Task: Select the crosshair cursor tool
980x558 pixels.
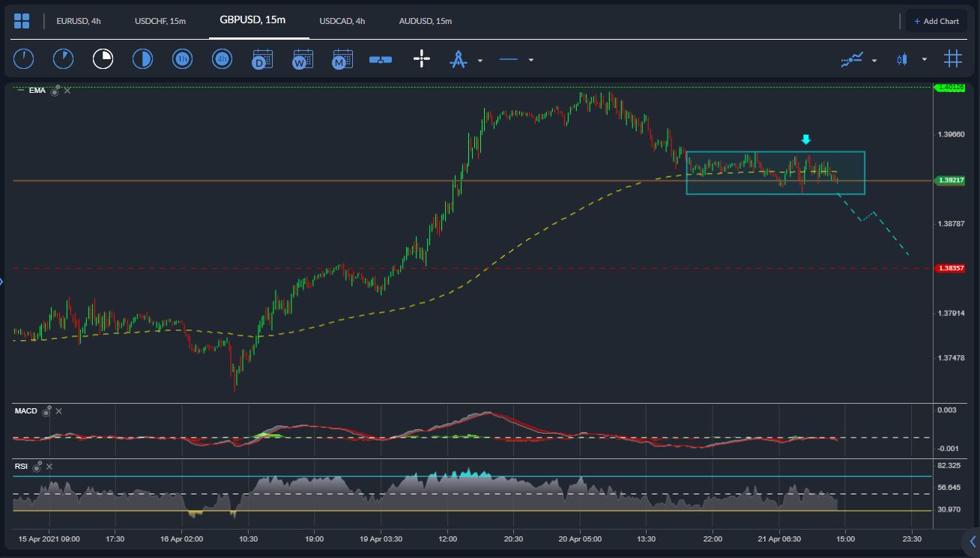Action: point(422,58)
